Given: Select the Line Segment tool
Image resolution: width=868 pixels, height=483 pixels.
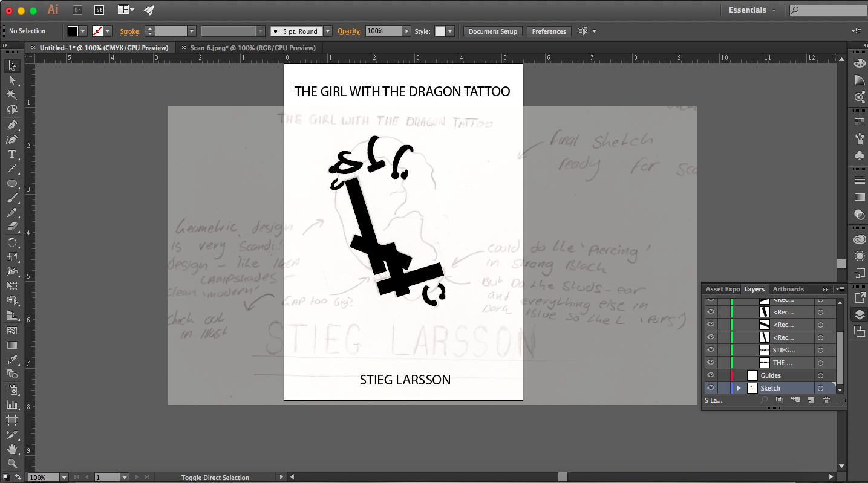Looking at the screenshot, I should tap(12, 169).
